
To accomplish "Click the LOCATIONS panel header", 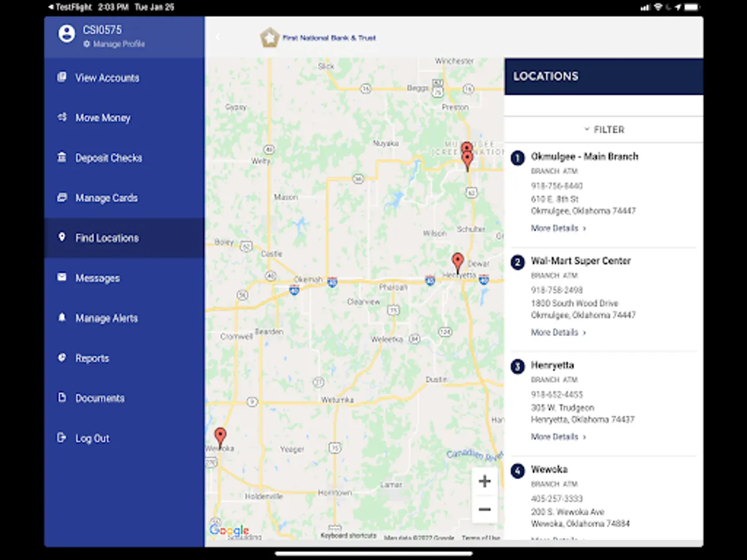I will click(604, 77).
